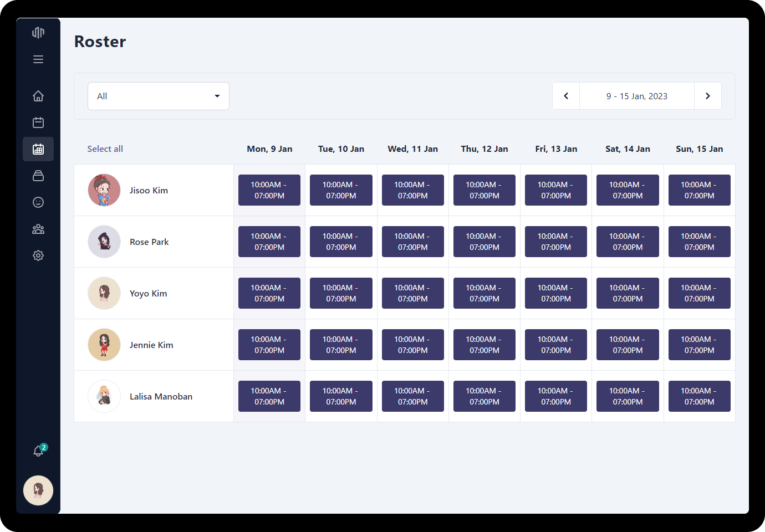Screen dimensions: 765x532
Task: Open Rose Park's Wednesday 11 Jan shift
Action: 412,242
